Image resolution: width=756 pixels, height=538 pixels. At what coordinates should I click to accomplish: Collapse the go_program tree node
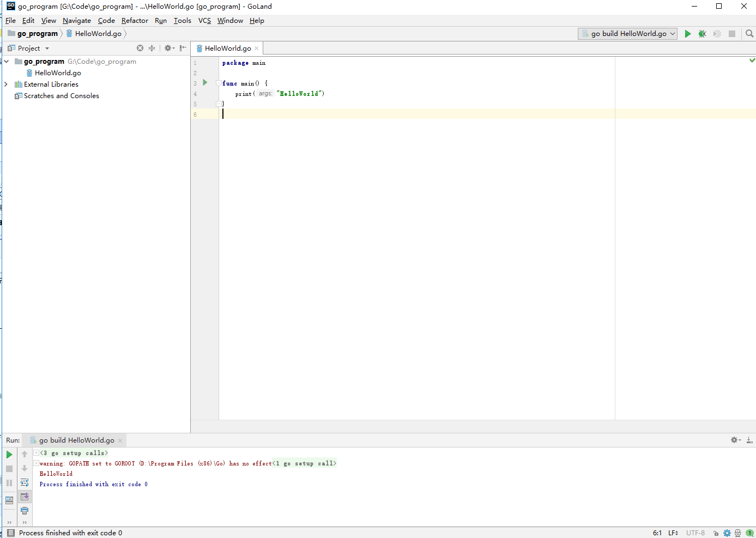point(7,62)
